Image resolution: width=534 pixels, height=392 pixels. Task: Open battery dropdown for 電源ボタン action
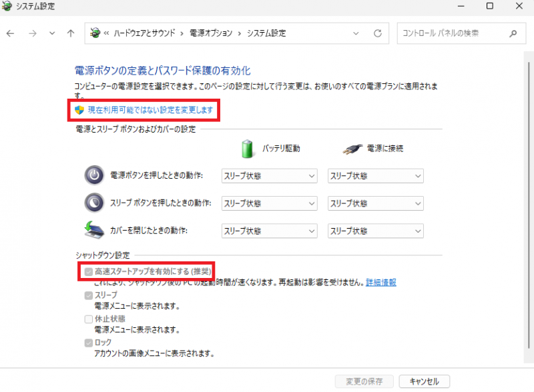[x=269, y=176]
